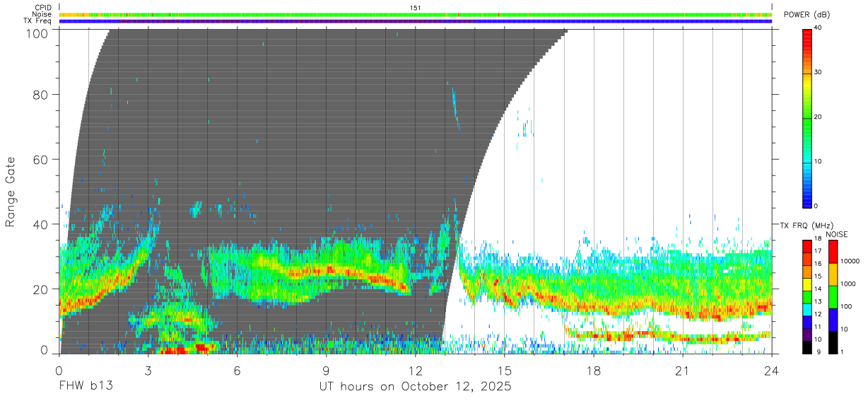This screenshot has width=868, height=401.
Task: Click the 3 tick on UT hours axis
Action: 148,371
